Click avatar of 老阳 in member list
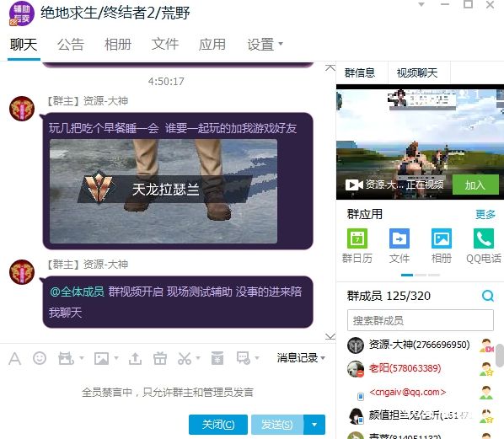Viewport: 504px width, 439px height. click(356, 368)
